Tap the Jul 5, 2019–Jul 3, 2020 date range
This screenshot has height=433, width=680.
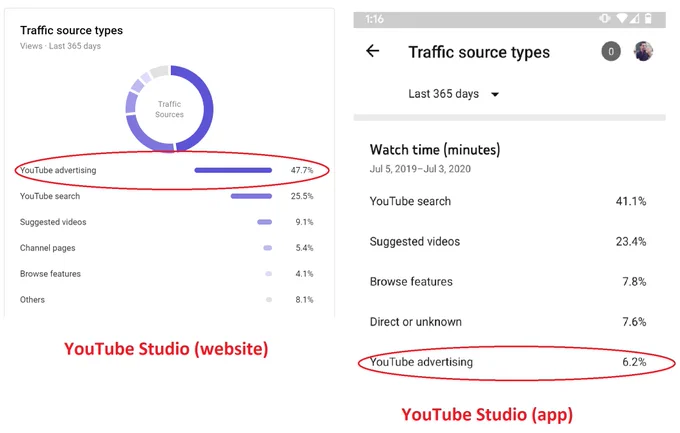coord(420,169)
